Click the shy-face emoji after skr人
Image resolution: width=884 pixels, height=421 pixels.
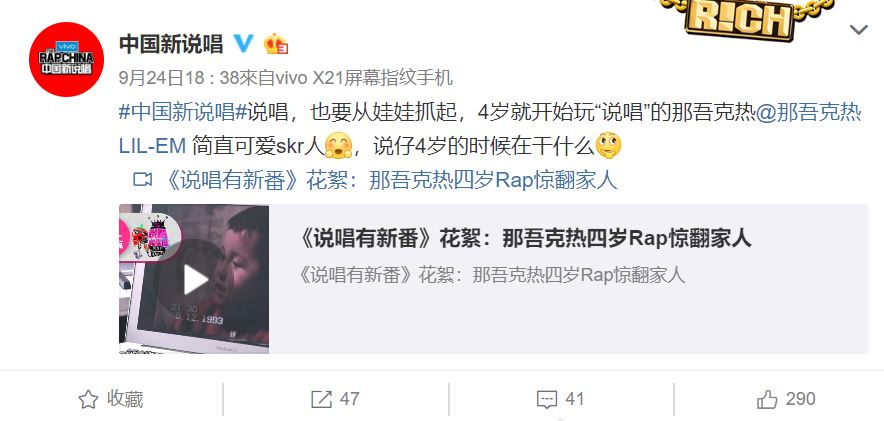pyautogui.click(x=339, y=146)
